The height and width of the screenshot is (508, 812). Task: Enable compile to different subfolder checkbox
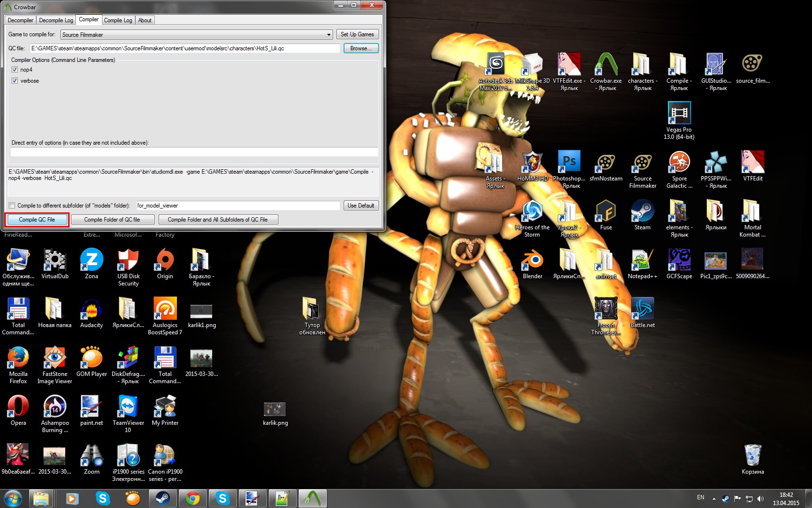tap(12, 206)
